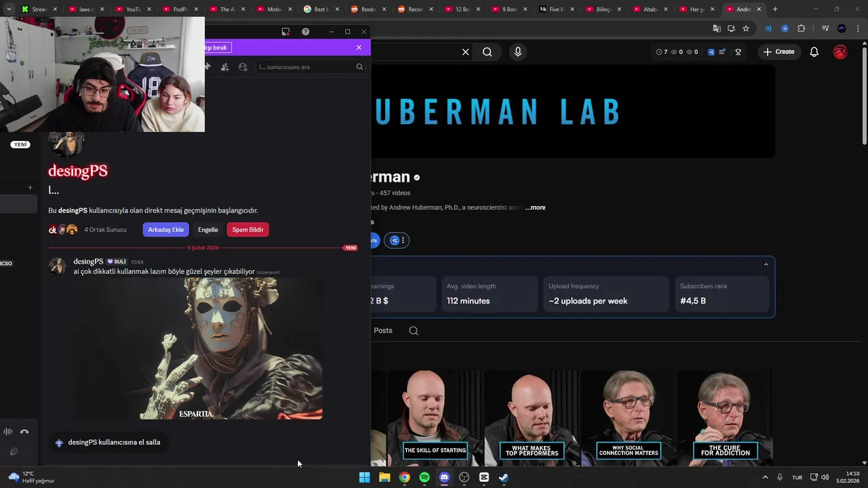Image resolution: width=868 pixels, height=488 pixels.
Task: Click 'desingPS kullanıcısına el salla' wave button
Action: pos(108,443)
